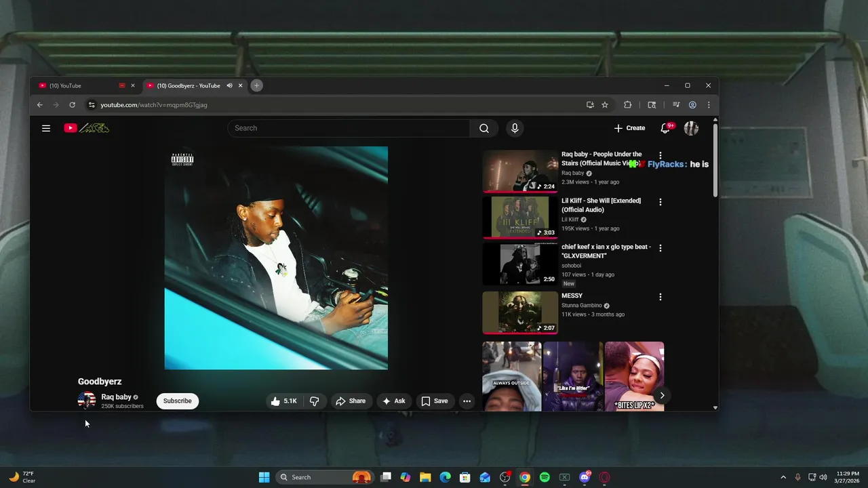Open the GLXVERMENT type beat thumbnail
Image resolution: width=868 pixels, height=488 pixels.
[x=520, y=264]
